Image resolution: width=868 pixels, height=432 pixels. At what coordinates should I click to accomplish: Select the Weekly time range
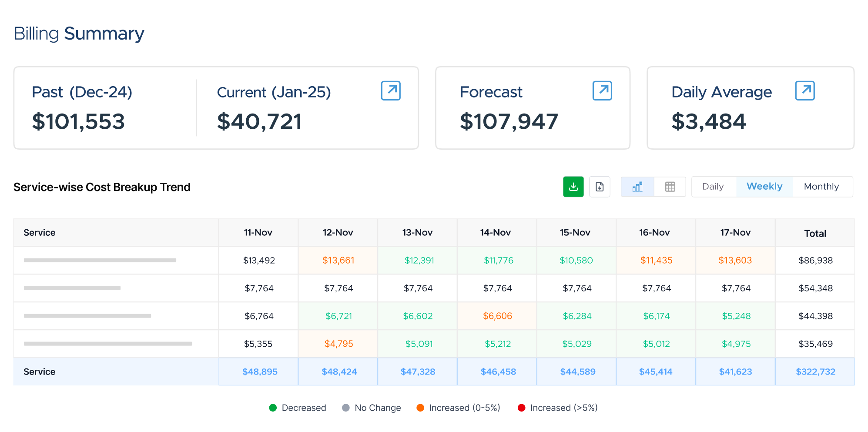[764, 187]
